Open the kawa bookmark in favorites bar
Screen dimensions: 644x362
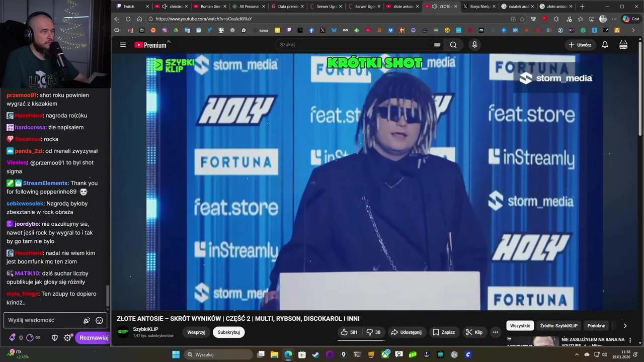(x=260, y=30)
